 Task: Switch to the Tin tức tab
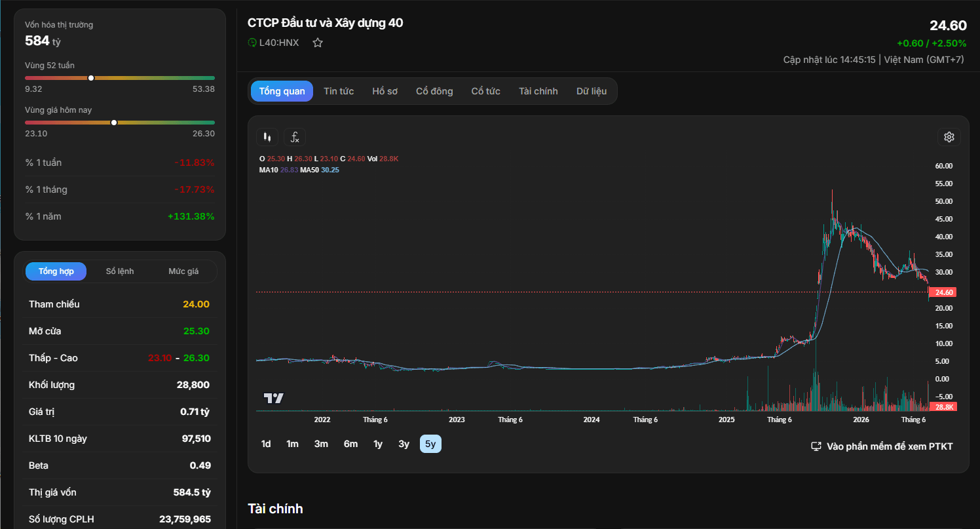coord(339,91)
